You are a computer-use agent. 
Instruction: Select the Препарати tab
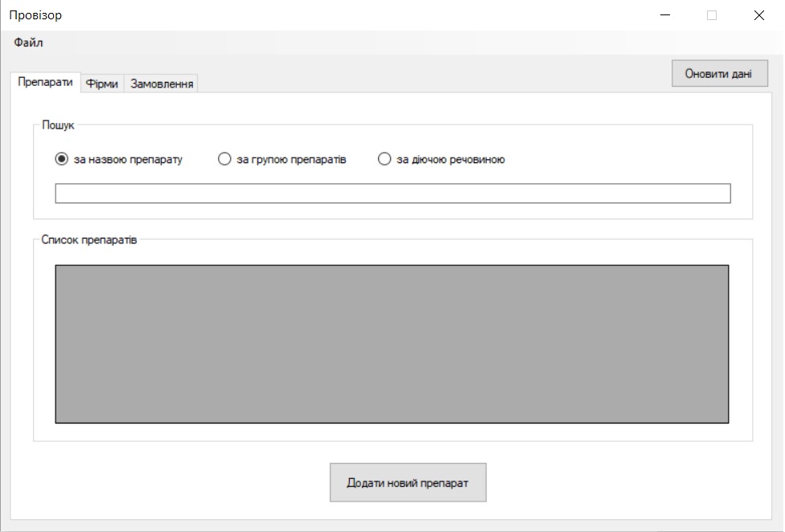click(x=45, y=82)
